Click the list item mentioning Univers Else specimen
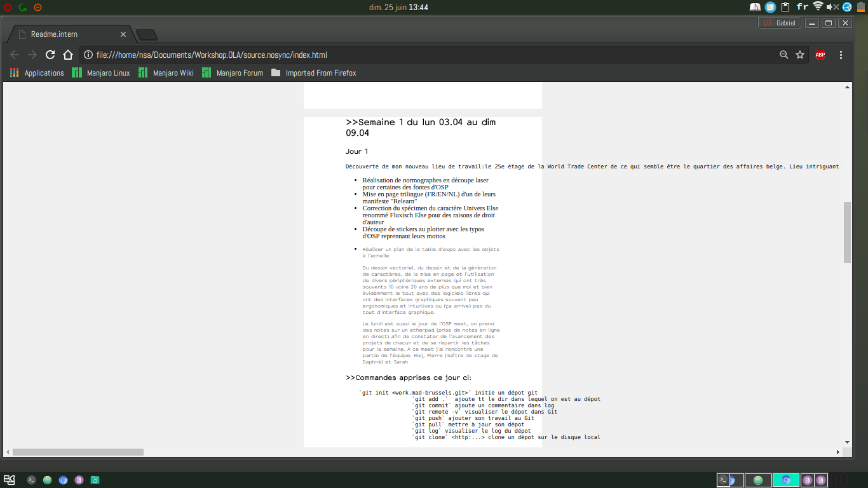 pyautogui.click(x=430, y=215)
